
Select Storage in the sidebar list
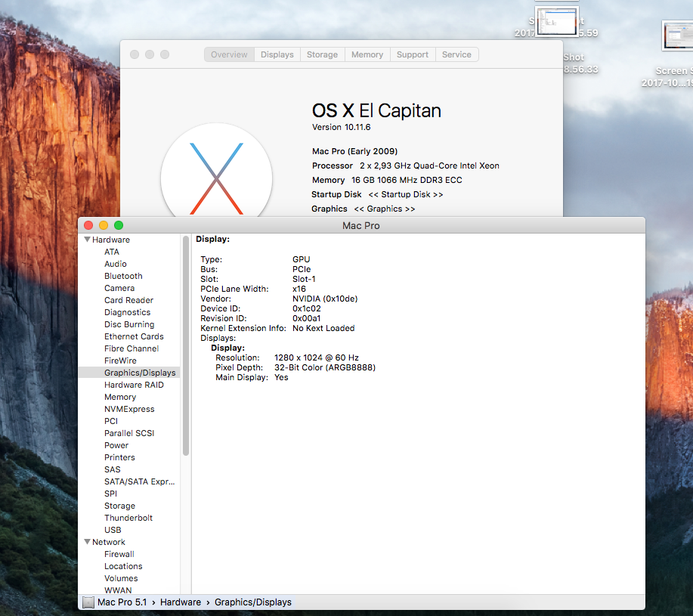click(119, 506)
